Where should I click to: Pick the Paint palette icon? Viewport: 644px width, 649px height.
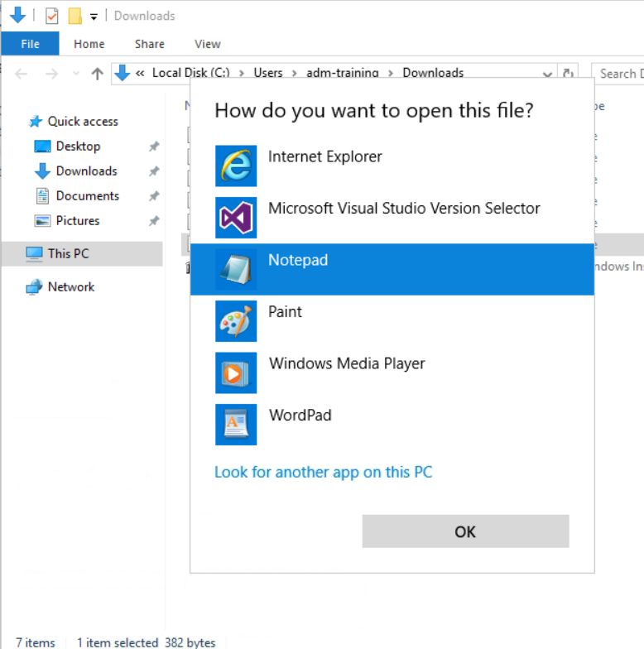pos(236,321)
